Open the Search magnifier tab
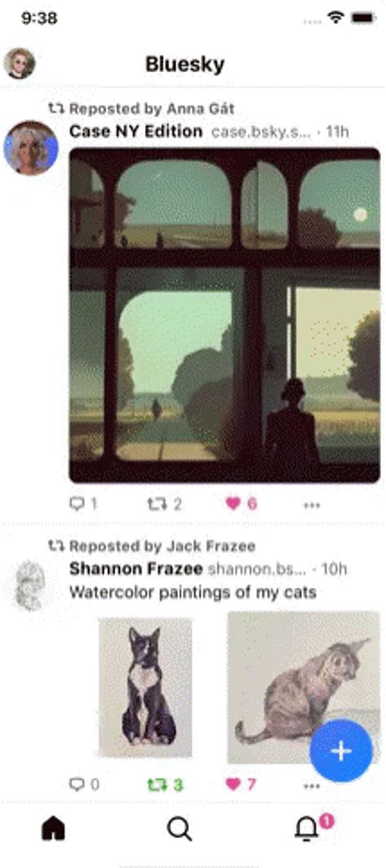 coord(179,829)
